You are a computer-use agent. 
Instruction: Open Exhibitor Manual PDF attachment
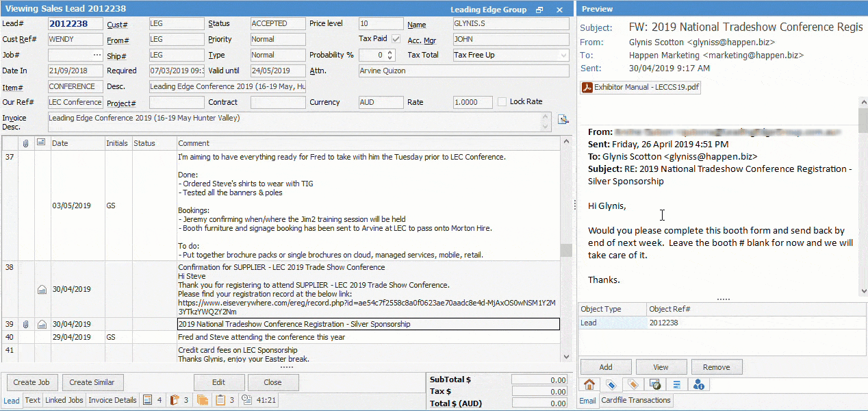(x=640, y=87)
